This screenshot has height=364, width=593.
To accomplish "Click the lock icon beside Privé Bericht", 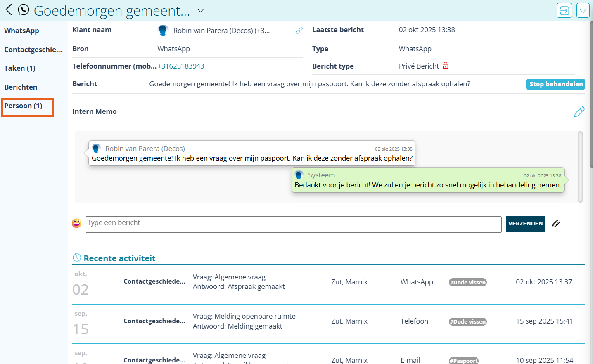I will pyautogui.click(x=446, y=66).
